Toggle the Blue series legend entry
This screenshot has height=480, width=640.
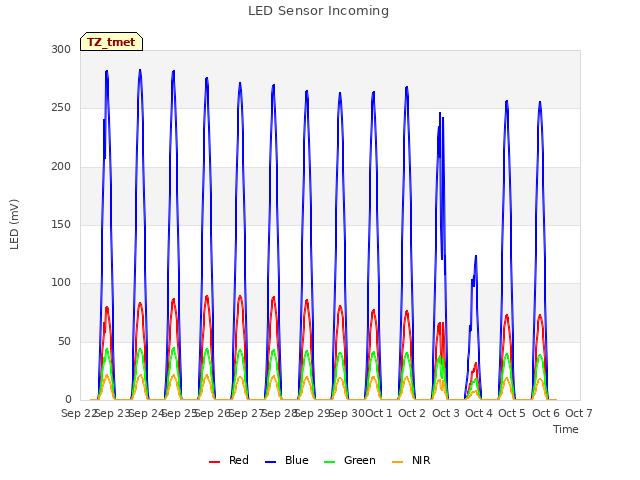coord(287,460)
